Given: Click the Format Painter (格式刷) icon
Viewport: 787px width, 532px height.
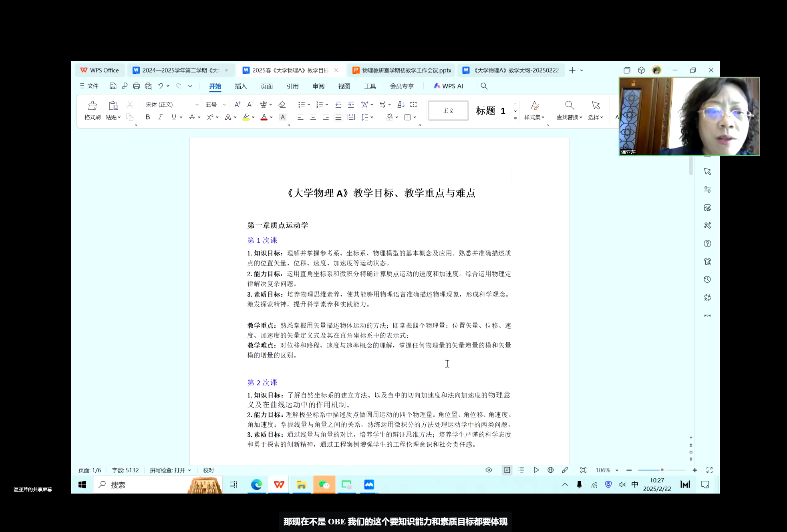Looking at the screenshot, I should (x=93, y=106).
